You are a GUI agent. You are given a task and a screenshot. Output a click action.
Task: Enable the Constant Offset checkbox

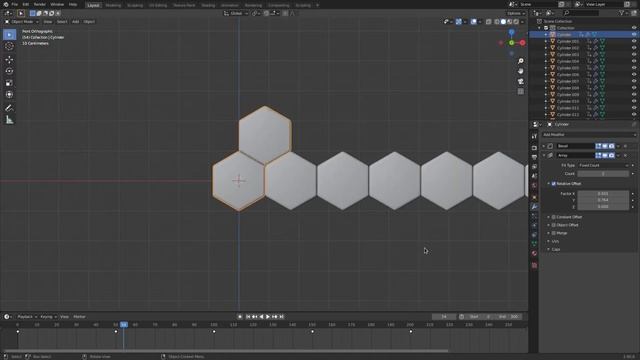[x=553, y=217]
